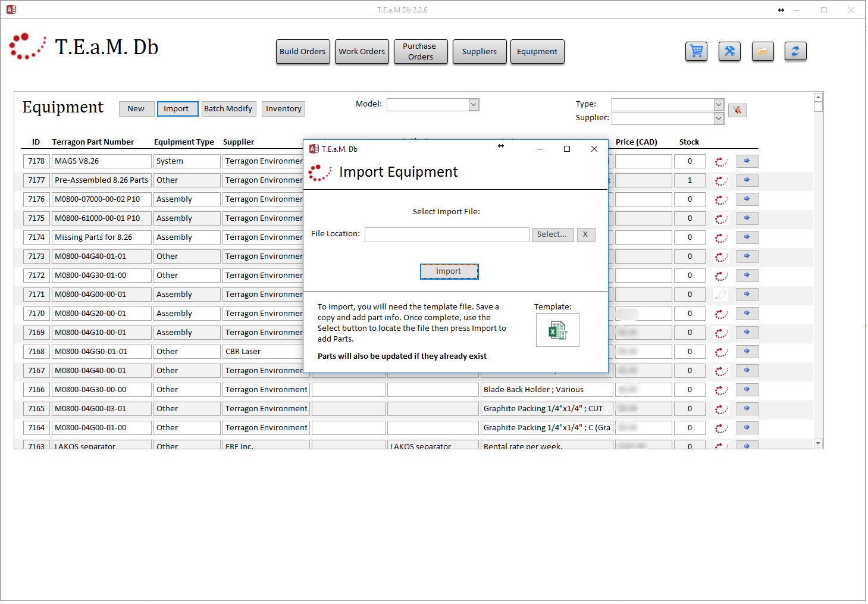This screenshot has width=868, height=604.
Task: Clear filters with the funnel icon
Action: [737, 110]
